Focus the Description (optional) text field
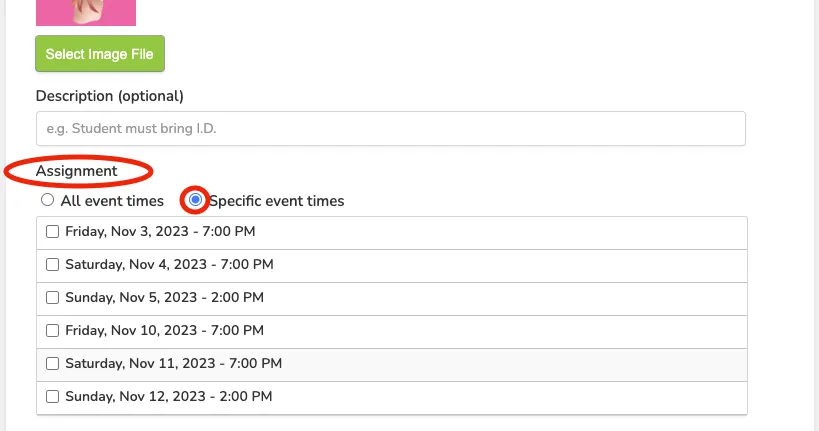 pos(391,129)
